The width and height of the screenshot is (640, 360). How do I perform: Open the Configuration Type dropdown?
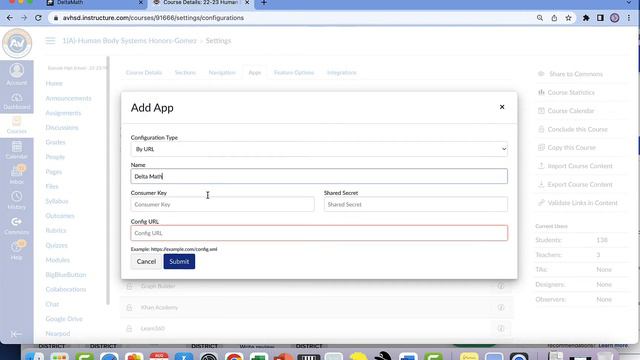coord(319,149)
